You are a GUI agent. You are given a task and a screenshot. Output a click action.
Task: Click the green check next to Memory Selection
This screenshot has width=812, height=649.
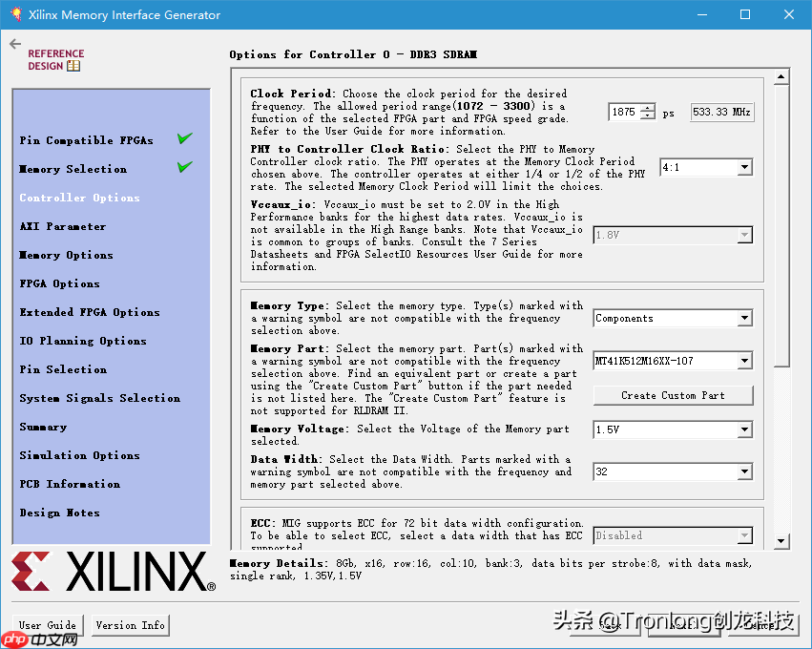click(x=185, y=167)
